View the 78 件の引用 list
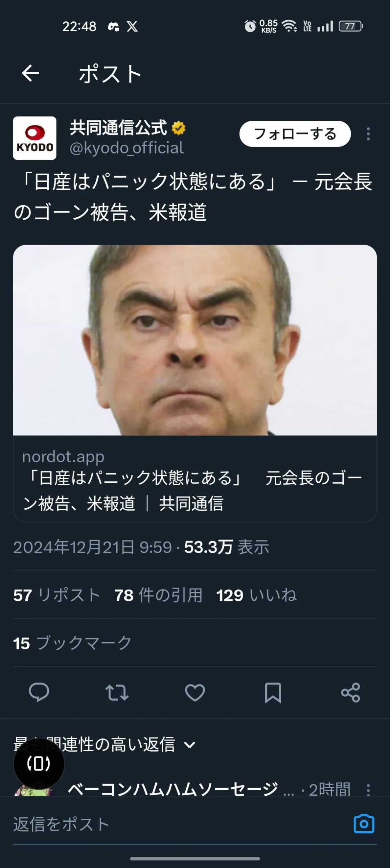390x868 pixels. 158,595
